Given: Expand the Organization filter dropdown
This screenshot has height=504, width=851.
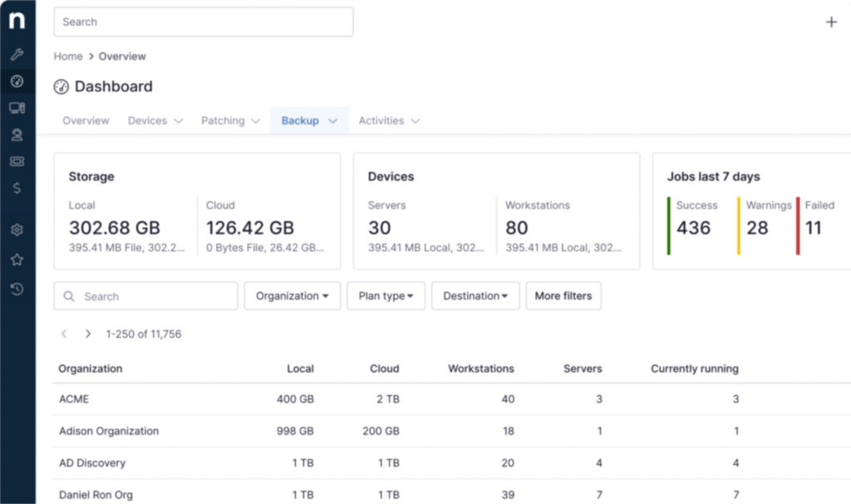Looking at the screenshot, I should [x=292, y=296].
